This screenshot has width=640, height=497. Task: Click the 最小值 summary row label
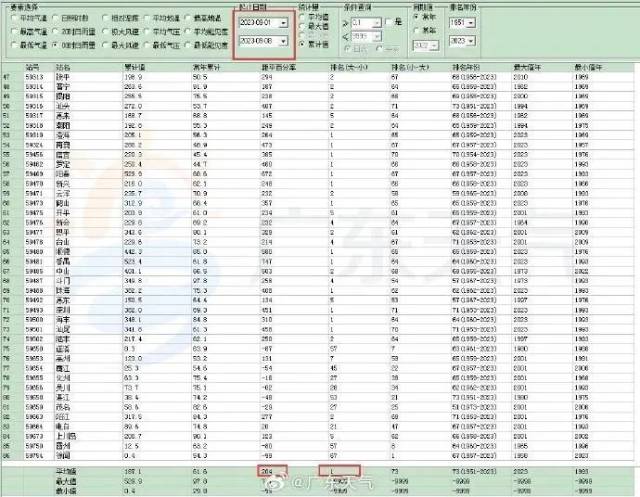(66, 491)
